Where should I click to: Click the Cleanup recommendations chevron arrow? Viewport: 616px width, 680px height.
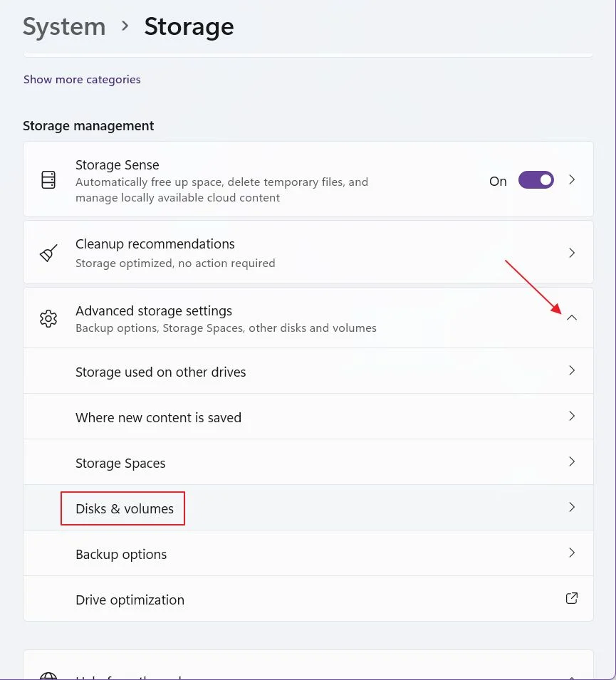(572, 253)
